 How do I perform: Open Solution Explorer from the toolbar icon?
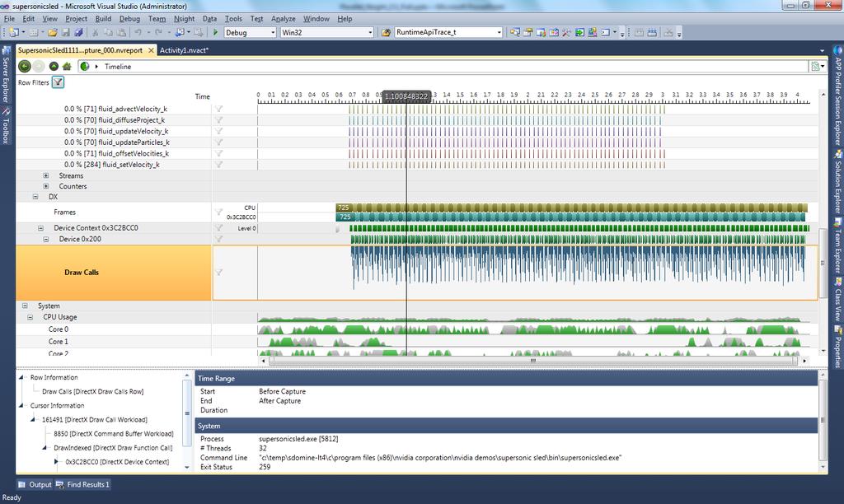tap(515, 32)
